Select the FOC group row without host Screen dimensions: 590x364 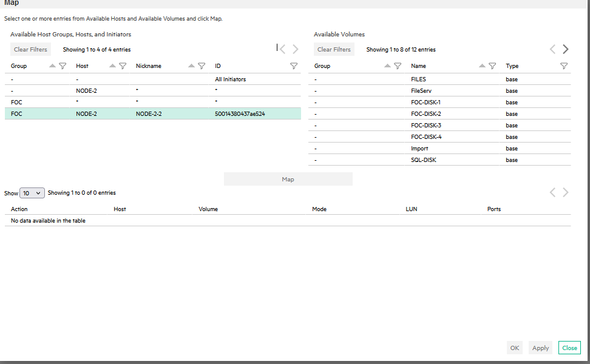(153, 103)
